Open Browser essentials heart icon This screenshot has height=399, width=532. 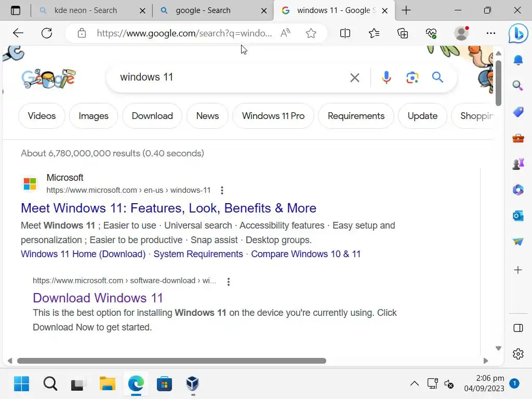[x=431, y=33]
